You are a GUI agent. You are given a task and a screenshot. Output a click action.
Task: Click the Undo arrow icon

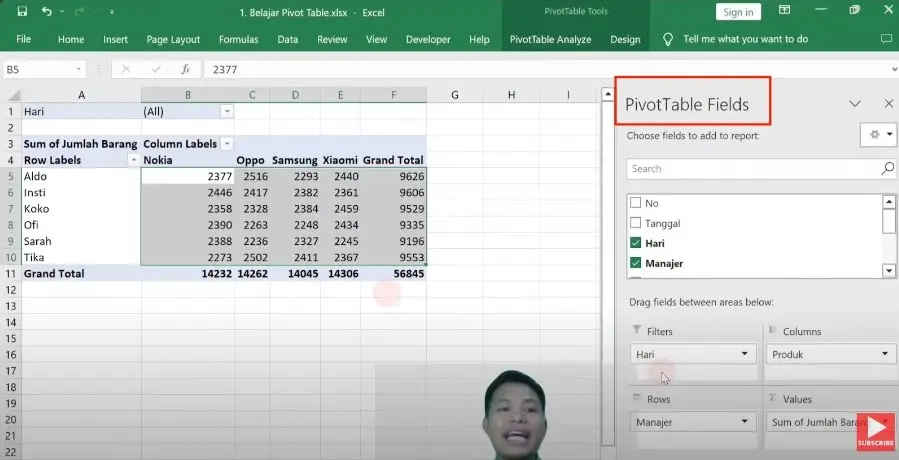pos(47,11)
